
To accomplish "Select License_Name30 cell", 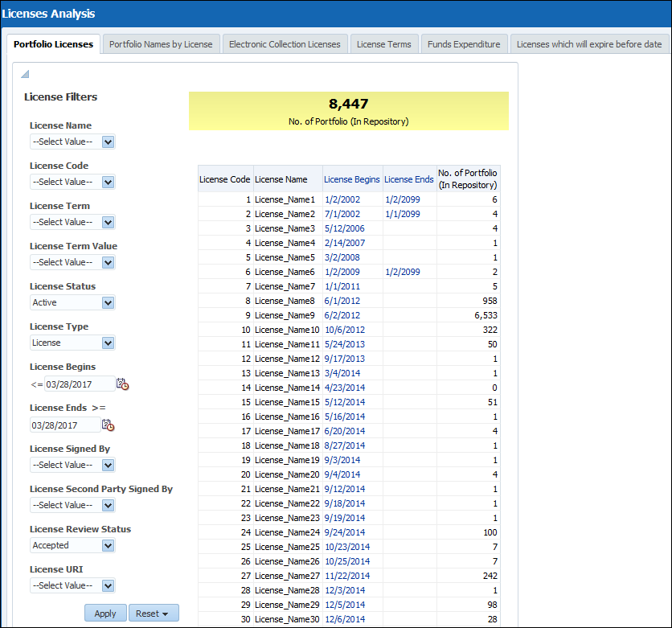I will [288, 619].
